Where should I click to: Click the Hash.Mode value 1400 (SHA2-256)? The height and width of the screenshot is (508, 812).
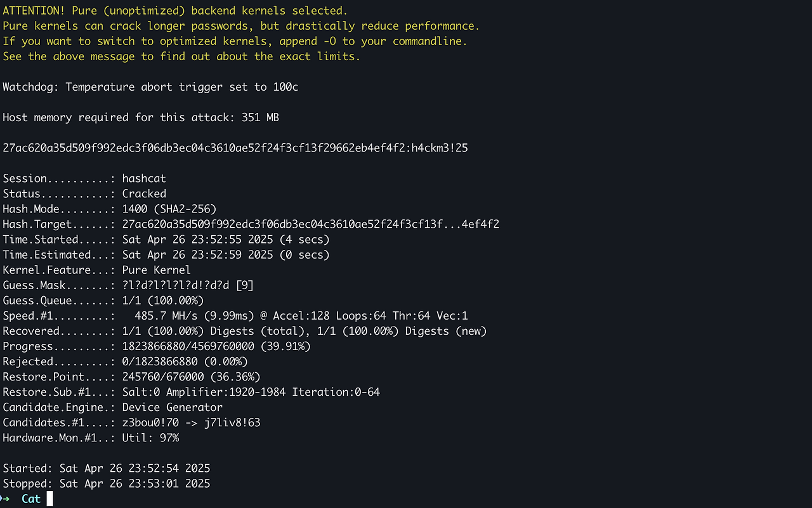tap(169, 209)
